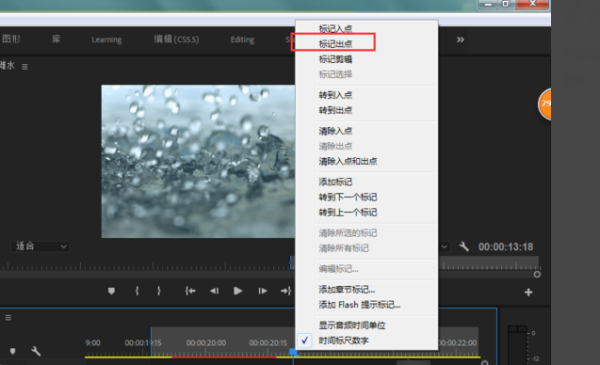Step back one frame
The width and height of the screenshot is (600, 365).
pyautogui.click(x=214, y=291)
